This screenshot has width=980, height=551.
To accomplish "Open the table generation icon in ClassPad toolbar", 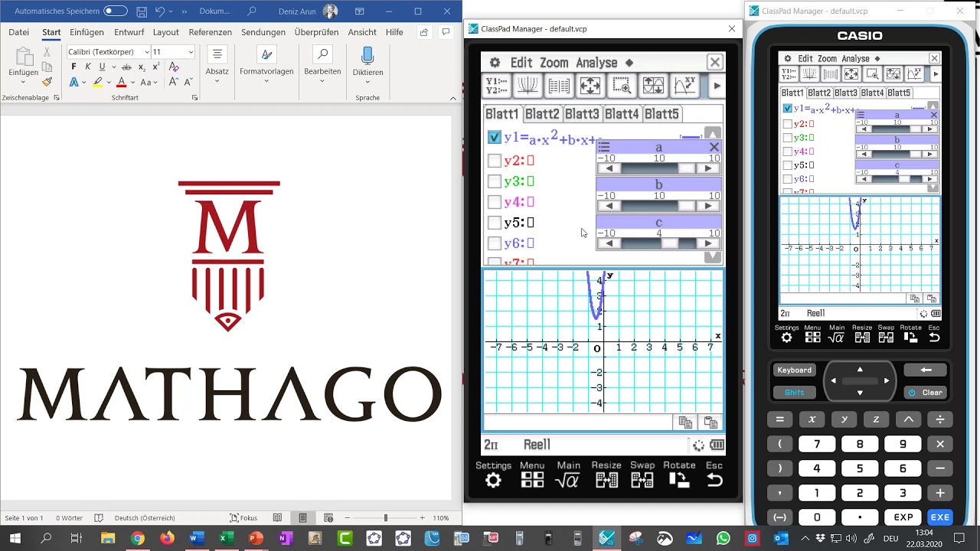I will point(559,86).
